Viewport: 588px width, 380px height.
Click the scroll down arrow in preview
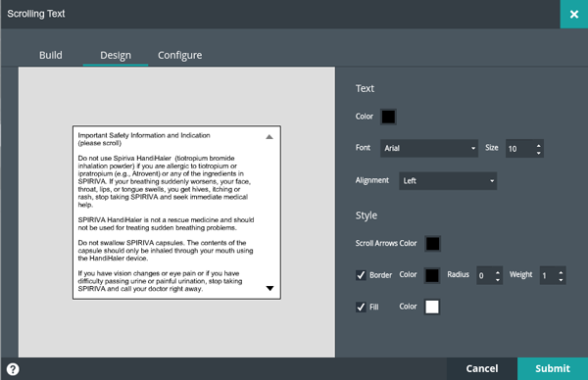point(269,288)
